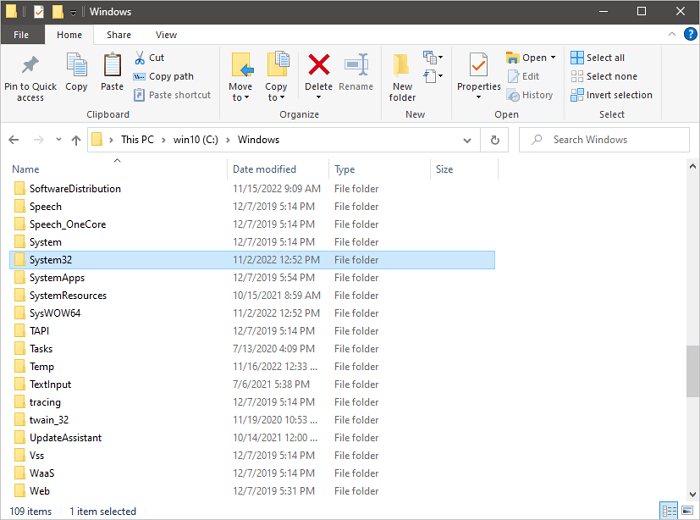Click the Cut scissors icon
700x520 pixels.
point(141,58)
